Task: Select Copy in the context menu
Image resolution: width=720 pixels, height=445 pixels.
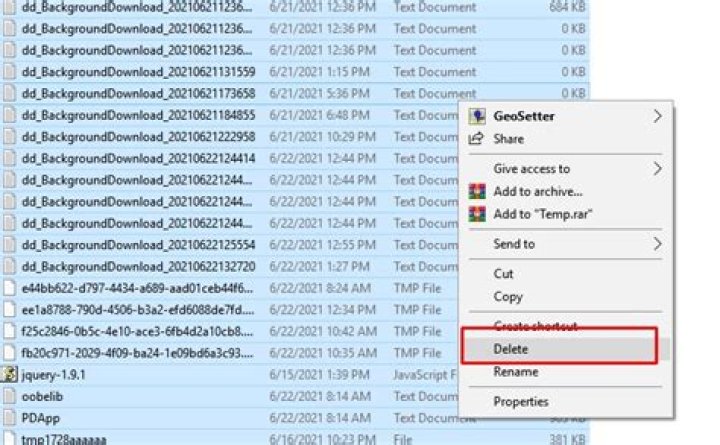Action: coord(508,297)
